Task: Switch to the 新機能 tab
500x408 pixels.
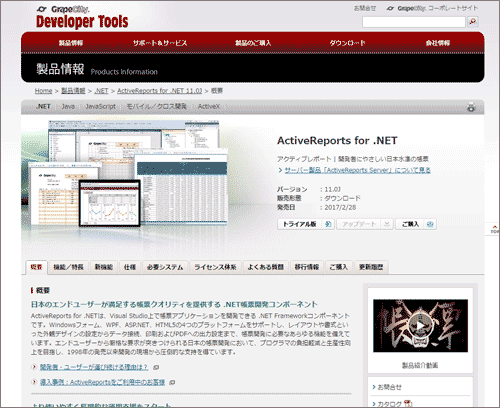Action: point(104,267)
